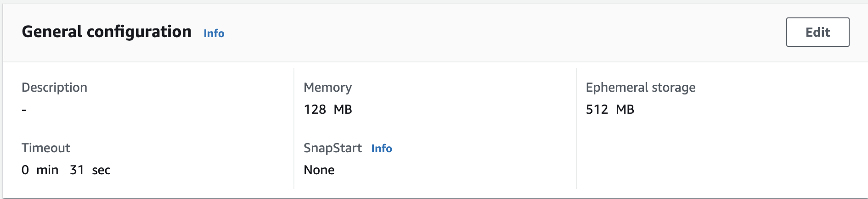Click the sec unit in Timeout

click(x=101, y=170)
